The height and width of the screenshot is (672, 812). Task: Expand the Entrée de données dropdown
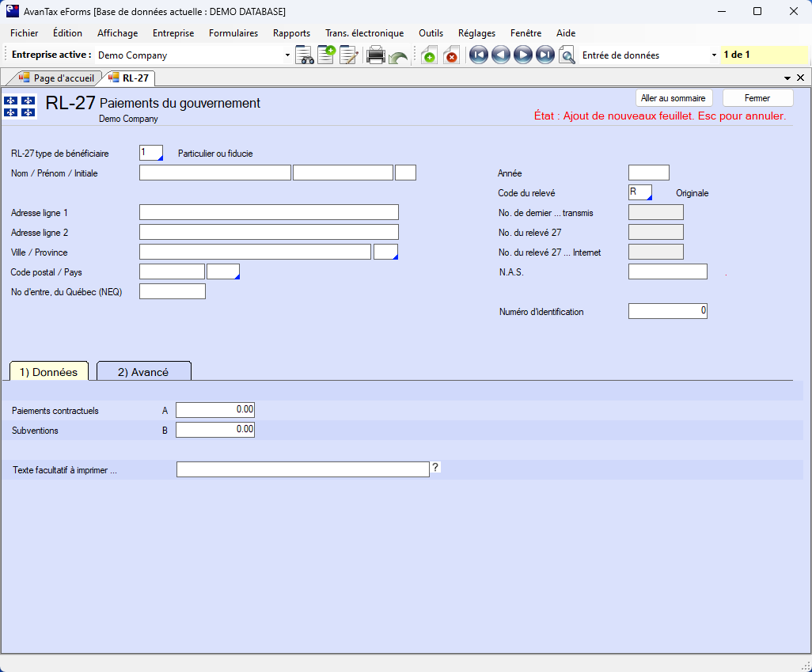pyautogui.click(x=714, y=55)
